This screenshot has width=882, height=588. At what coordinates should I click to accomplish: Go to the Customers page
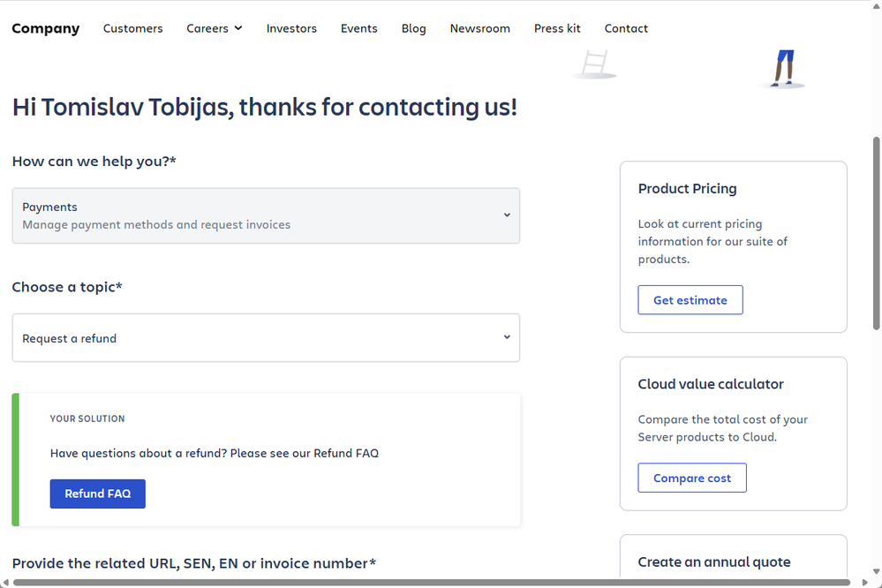pyautogui.click(x=132, y=28)
